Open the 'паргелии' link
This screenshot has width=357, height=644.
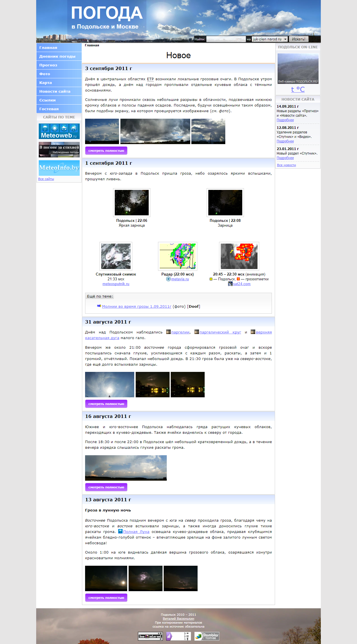[x=180, y=332]
